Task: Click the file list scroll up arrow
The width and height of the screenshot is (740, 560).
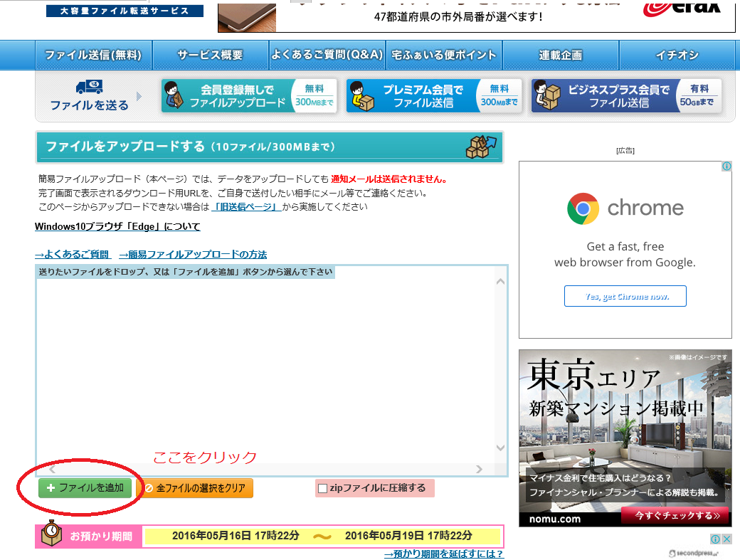Action: point(499,282)
